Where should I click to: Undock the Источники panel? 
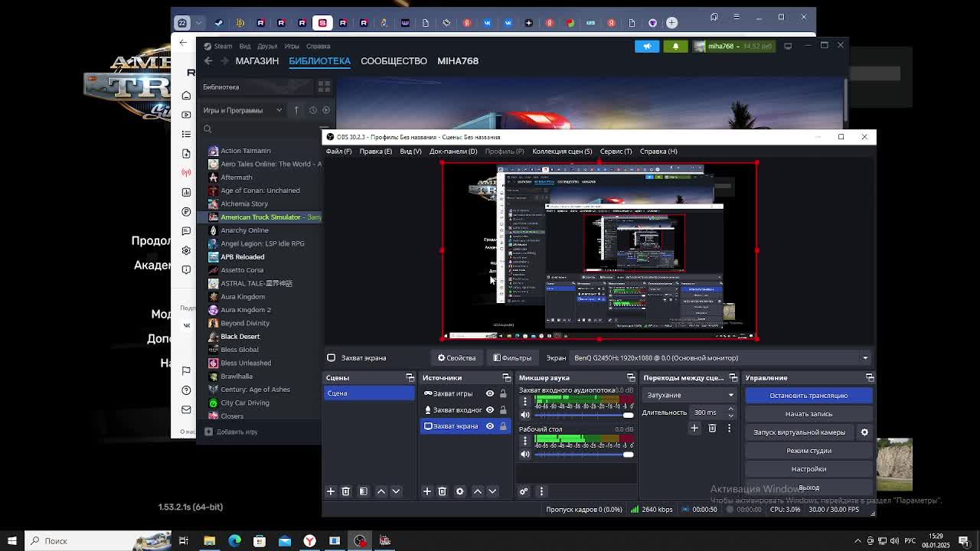pos(506,377)
